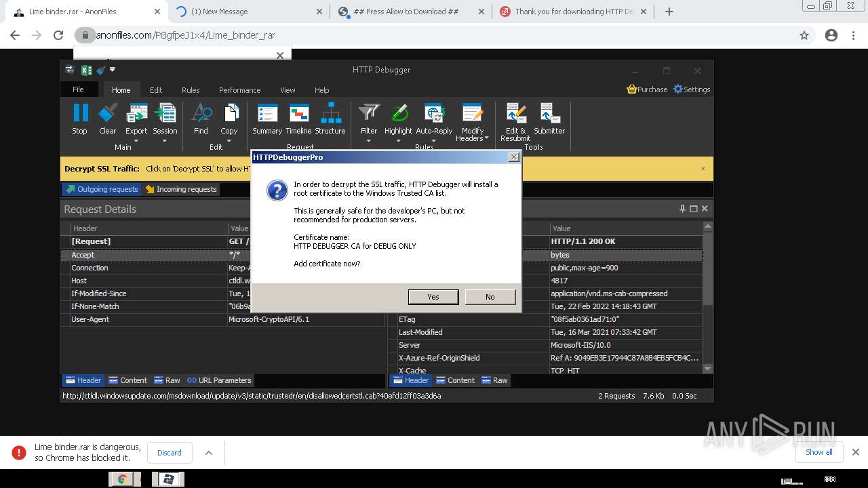868x488 pixels.
Task: Open the Summary view icon
Action: [267, 113]
